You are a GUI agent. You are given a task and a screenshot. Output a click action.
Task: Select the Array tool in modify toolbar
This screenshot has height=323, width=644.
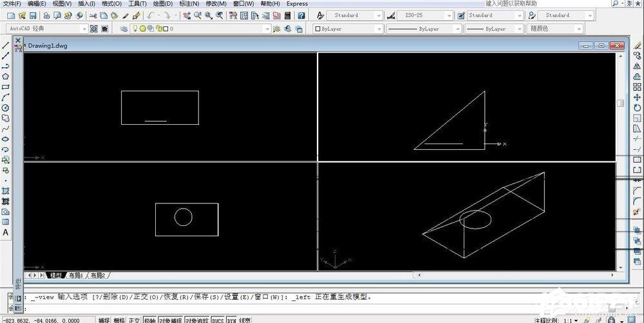click(x=637, y=87)
